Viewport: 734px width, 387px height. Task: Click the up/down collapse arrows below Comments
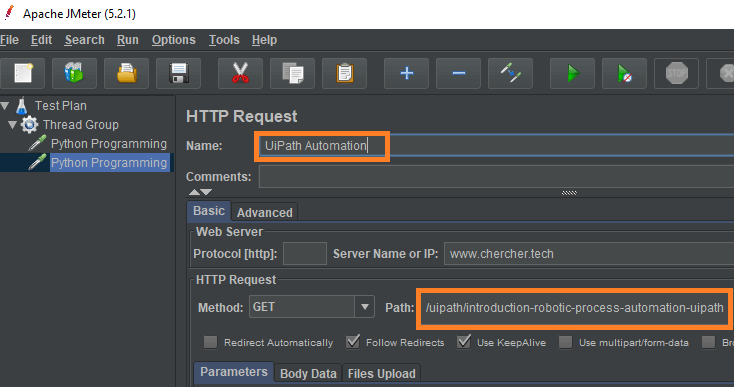[x=200, y=192]
